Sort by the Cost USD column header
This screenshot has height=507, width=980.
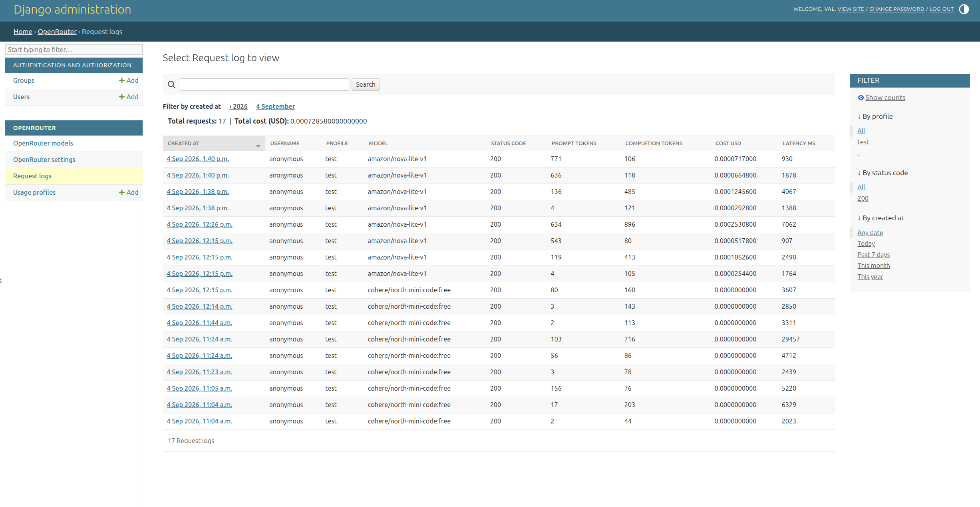pyautogui.click(x=728, y=143)
